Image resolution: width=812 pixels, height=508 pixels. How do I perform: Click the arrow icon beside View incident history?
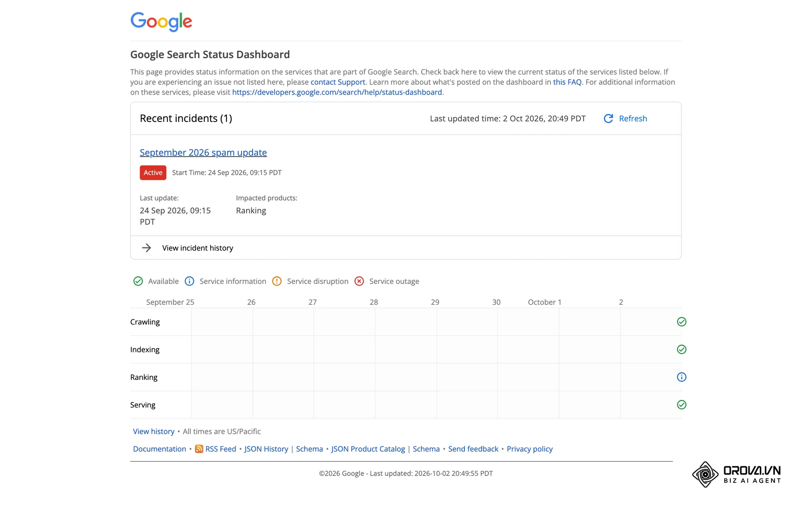pos(147,248)
